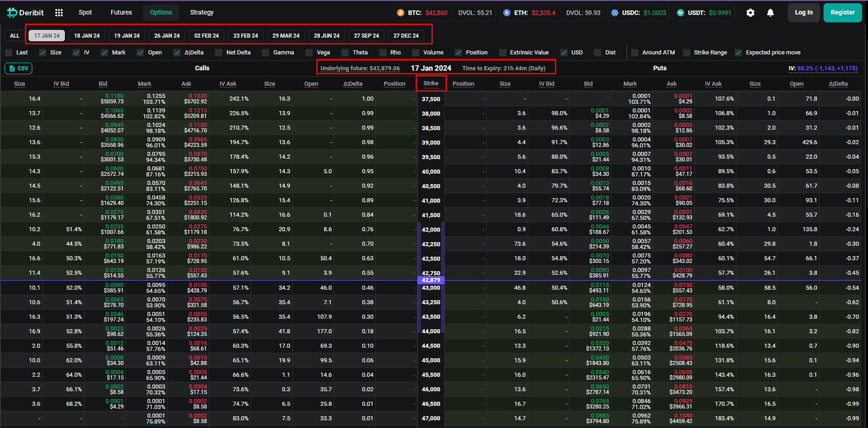868x428 pixels.
Task: Click the calls Mark column header
Action: (x=145, y=84)
